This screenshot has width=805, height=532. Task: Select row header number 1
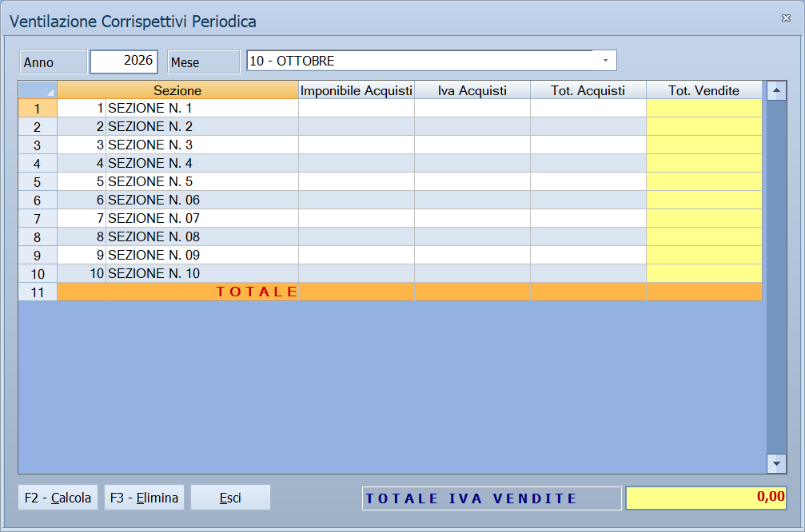38,109
